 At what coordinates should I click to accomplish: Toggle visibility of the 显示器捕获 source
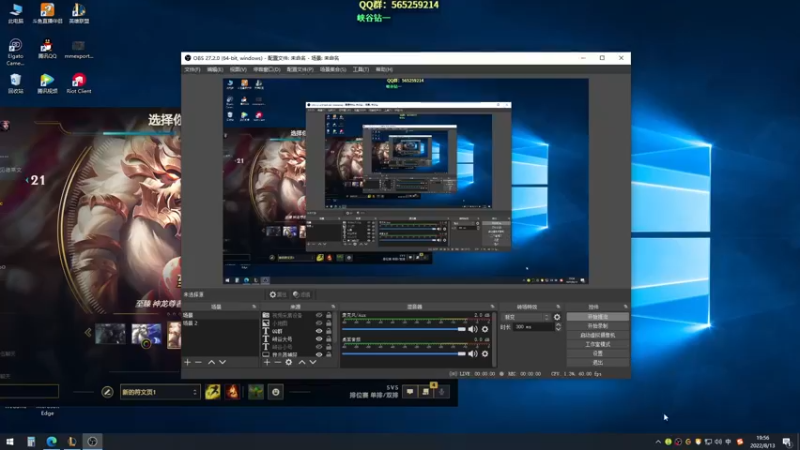[x=319, y=354]
